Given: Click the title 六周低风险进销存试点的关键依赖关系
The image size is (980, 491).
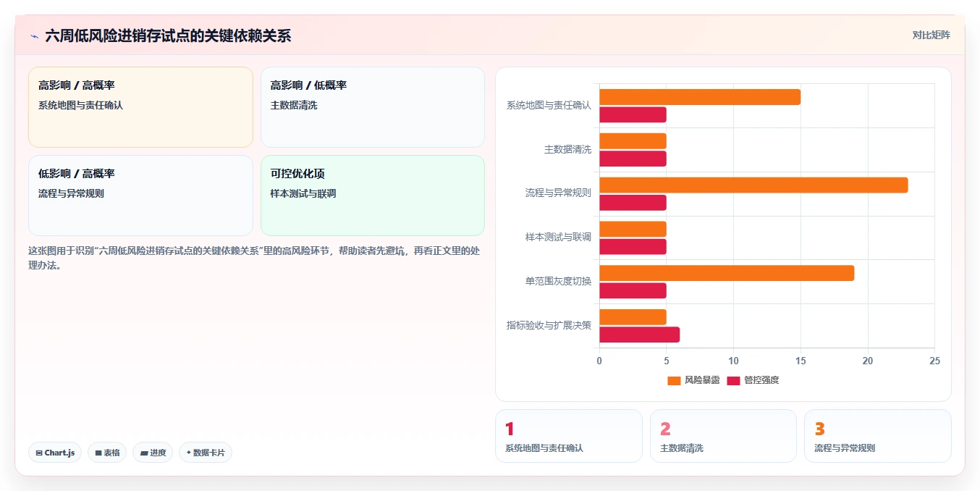Looking at the screenshot, I should 168,36.
